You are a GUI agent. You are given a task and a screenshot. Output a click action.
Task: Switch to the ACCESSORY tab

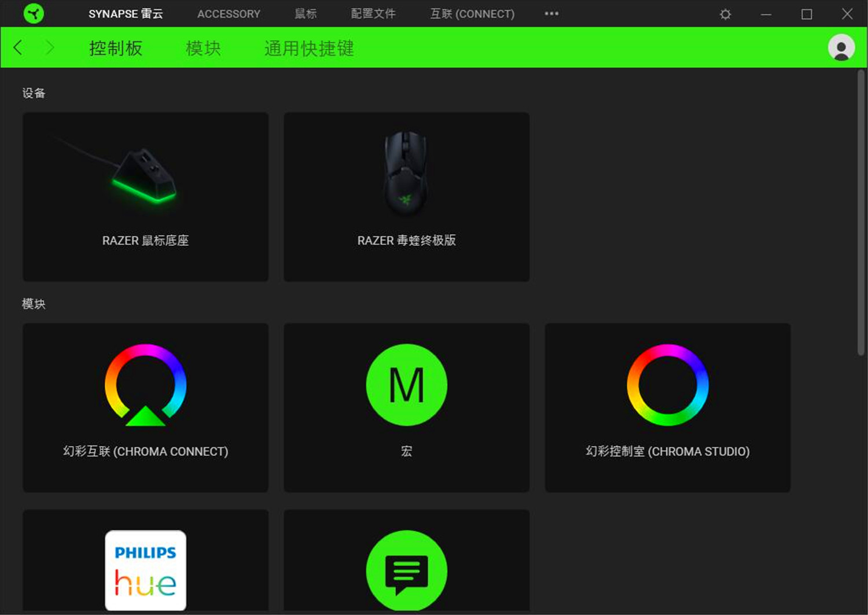[x=229, y=14]
